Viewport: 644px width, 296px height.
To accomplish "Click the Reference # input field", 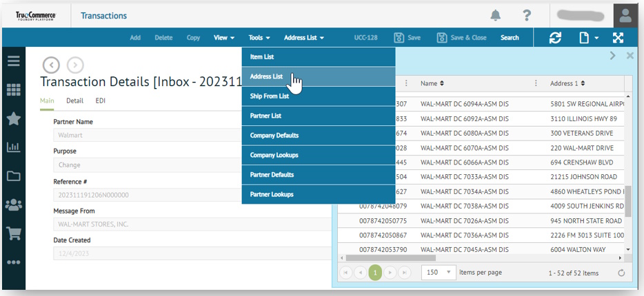I will click(185, 195).
